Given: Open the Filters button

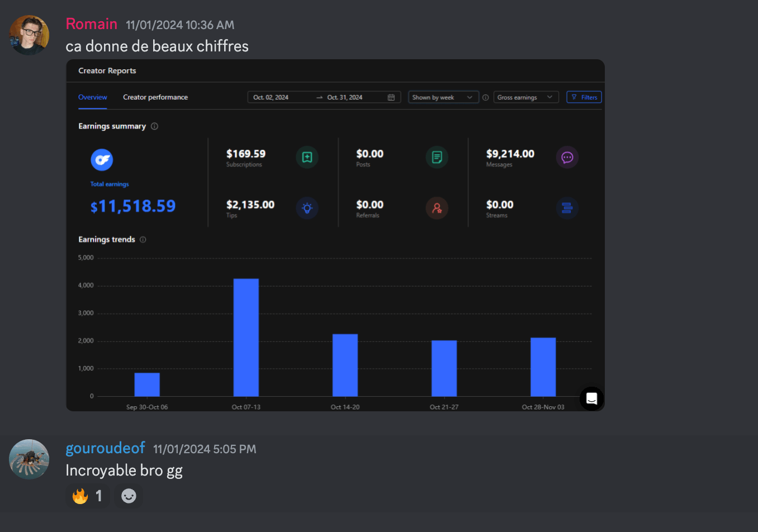Looking at the screenshot, I should (584, 97).
